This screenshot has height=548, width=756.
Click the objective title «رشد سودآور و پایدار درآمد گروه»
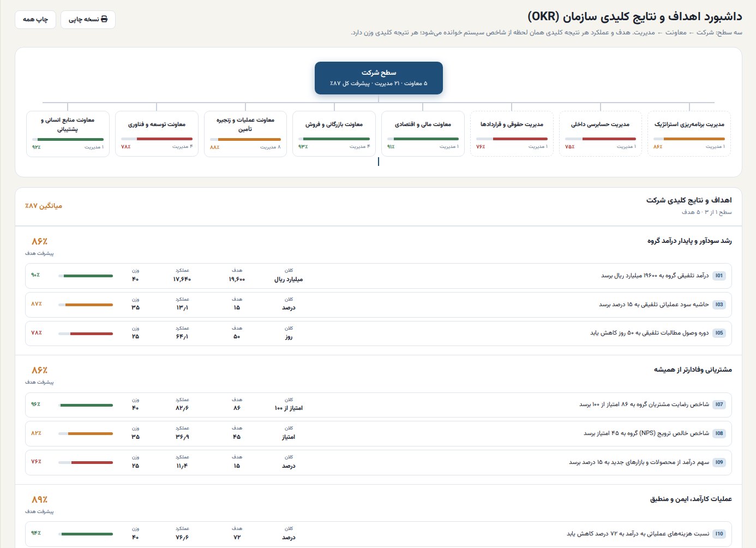(689, 241)
